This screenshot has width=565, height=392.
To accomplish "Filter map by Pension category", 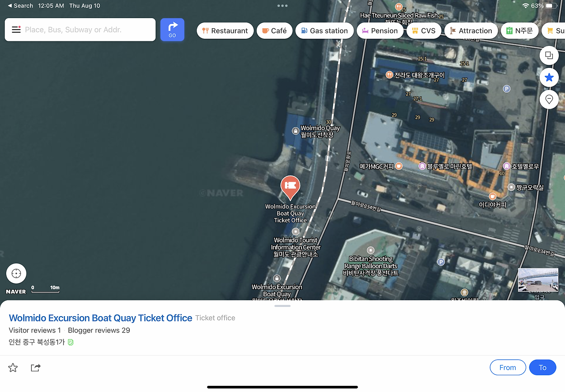I will pyautogui.click(x=380, y=31).
